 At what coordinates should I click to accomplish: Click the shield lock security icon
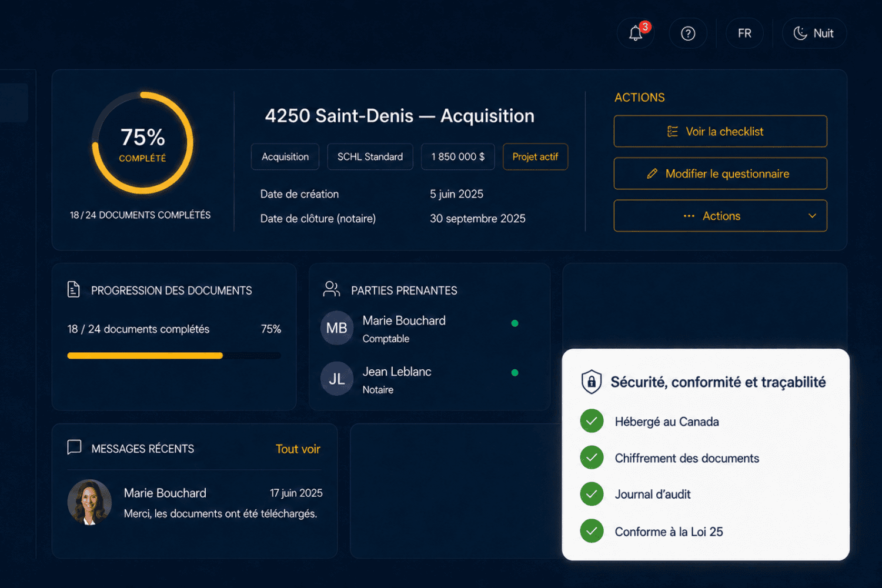[592, 382]
